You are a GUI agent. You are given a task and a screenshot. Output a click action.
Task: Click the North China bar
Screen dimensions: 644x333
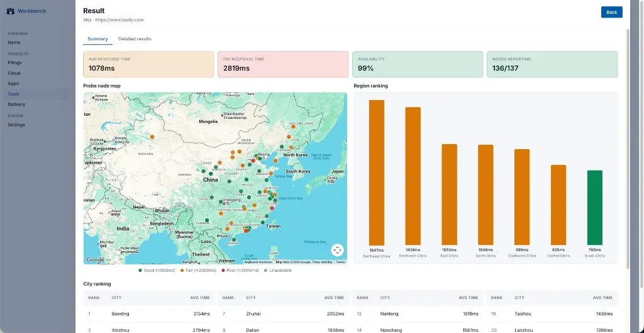486,195
